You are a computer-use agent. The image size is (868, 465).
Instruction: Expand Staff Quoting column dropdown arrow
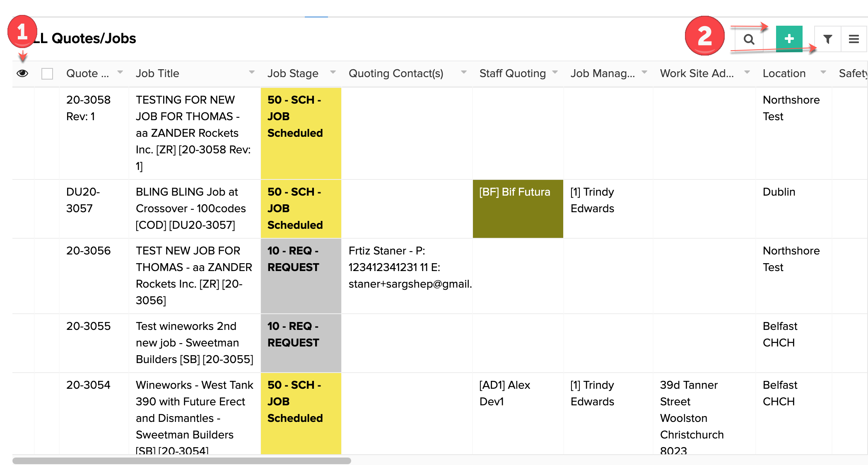click(555, 73)
